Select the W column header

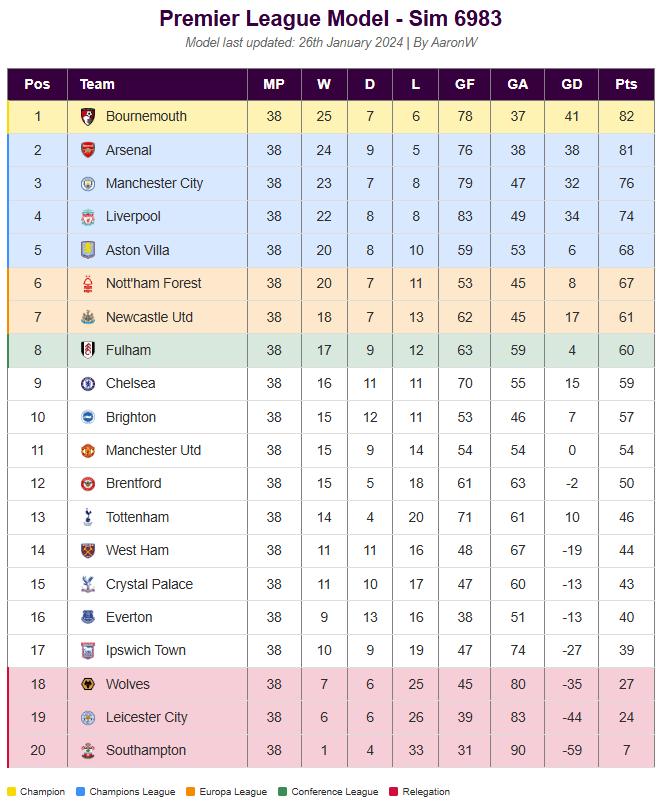click(324, 84)
